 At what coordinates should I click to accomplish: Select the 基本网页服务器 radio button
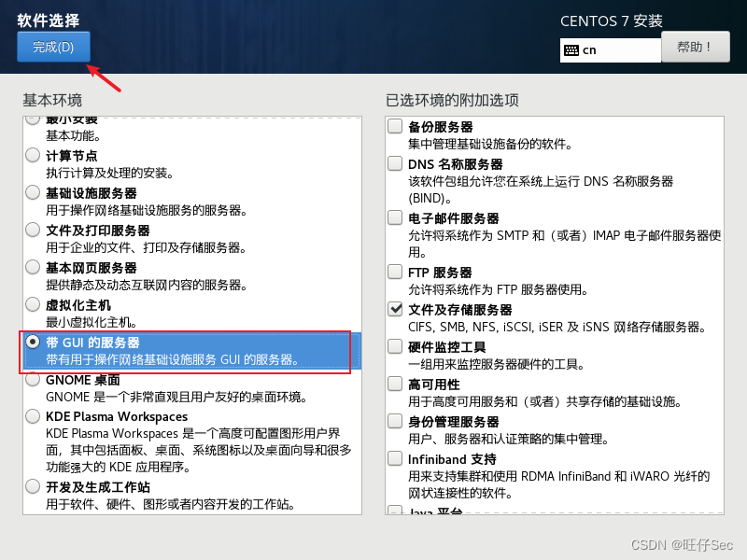click(33, 267)
